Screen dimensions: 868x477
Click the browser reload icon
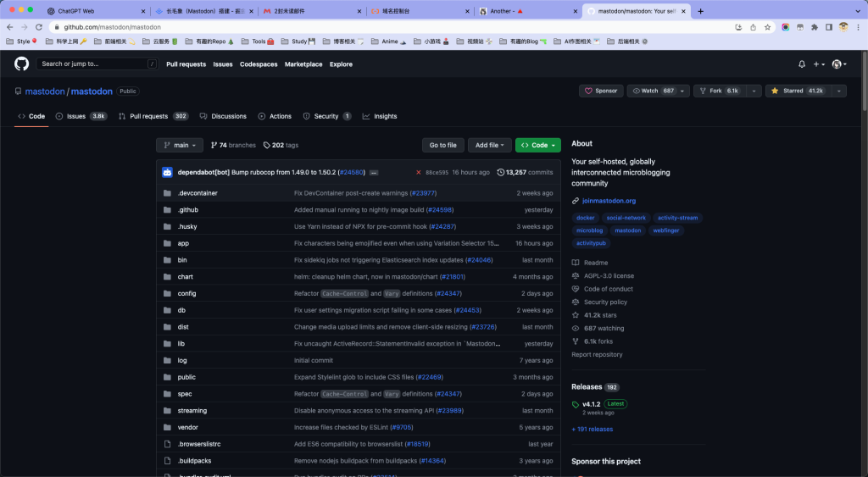38,27
